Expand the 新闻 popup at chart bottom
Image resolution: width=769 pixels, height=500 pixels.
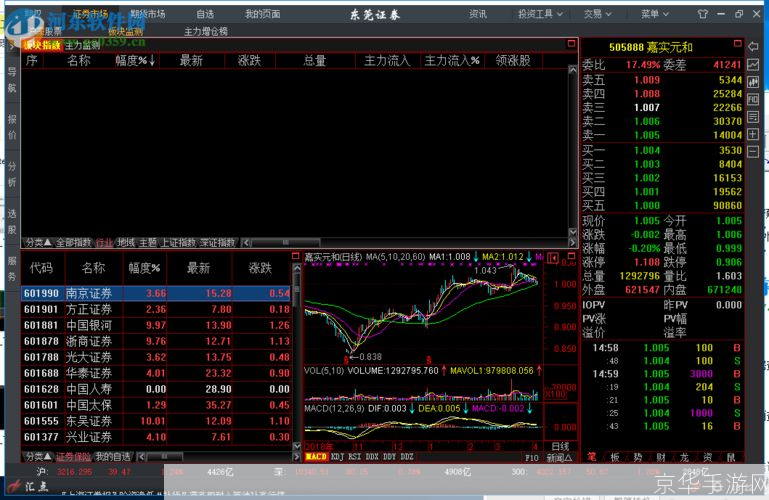(560, 458)
